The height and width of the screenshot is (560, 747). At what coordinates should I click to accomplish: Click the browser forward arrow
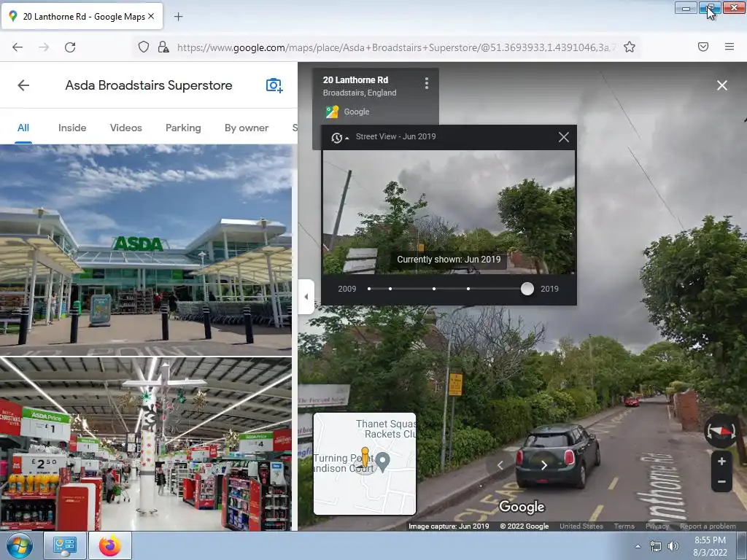pyautogui.click(x=44, y=47)
